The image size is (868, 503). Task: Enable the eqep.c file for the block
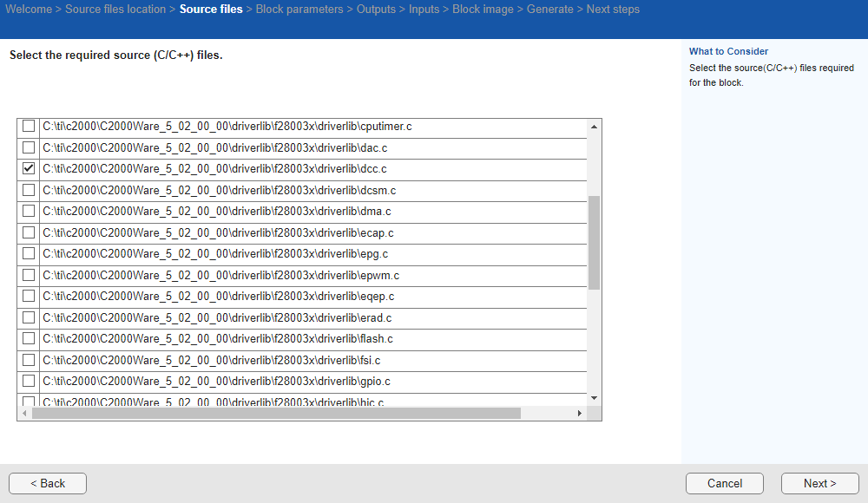[x=28, y=296]
